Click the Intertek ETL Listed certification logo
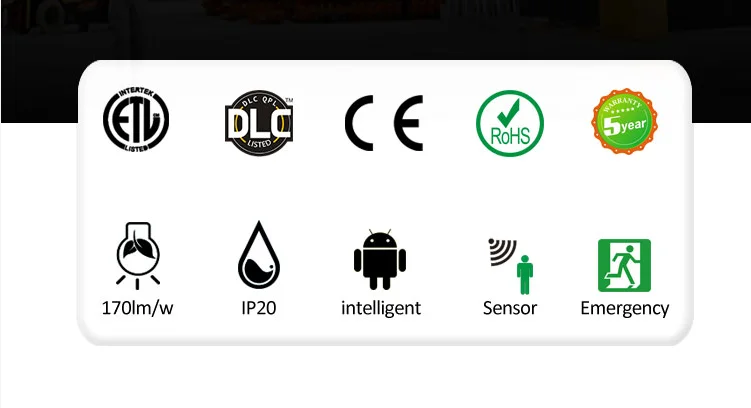 tap(136, 120)
